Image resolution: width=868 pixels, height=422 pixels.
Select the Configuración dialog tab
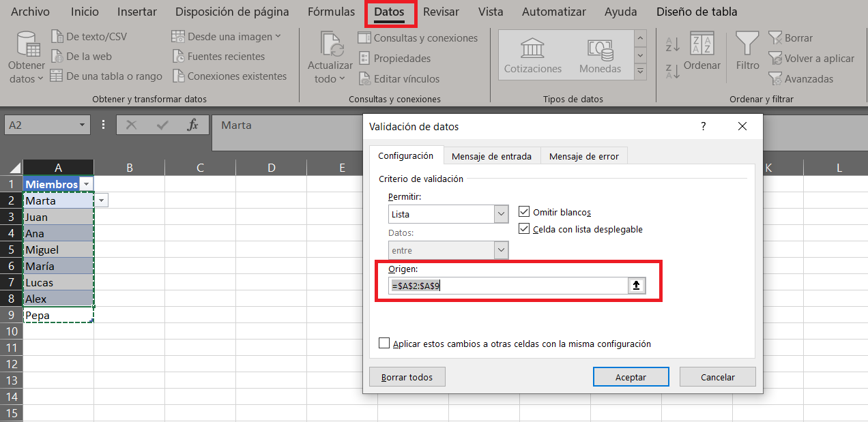point(406,155)
